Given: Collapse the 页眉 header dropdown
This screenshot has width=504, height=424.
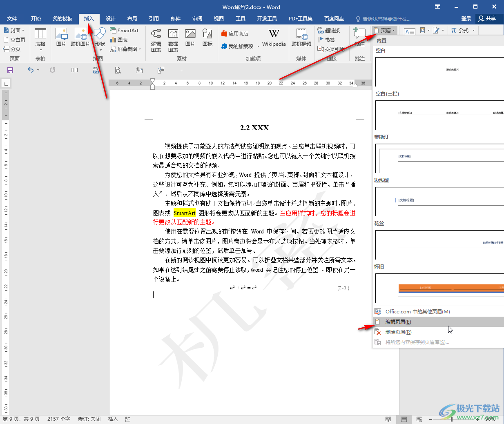Looking at the screenshot, I should click(384, 31).
